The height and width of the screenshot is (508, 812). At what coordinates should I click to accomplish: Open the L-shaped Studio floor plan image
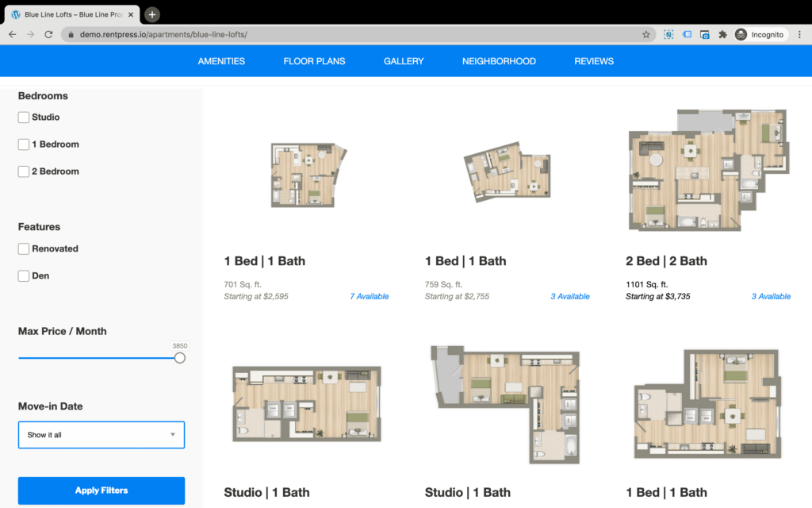(506, 405)
